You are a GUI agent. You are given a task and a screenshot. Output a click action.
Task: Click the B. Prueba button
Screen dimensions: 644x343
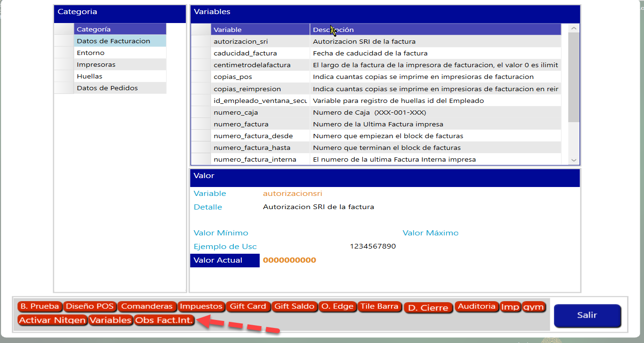(x=40, y=306)
